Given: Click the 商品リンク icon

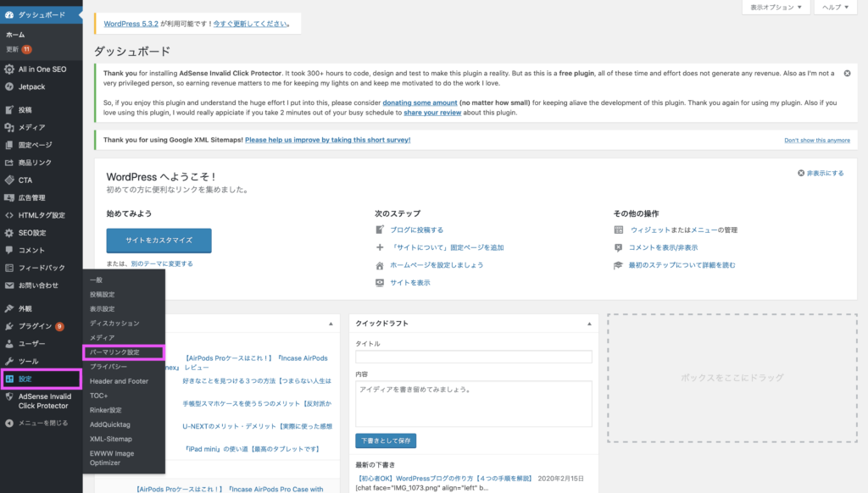Looking at the screenshot, I should click(x=8, y=163).
